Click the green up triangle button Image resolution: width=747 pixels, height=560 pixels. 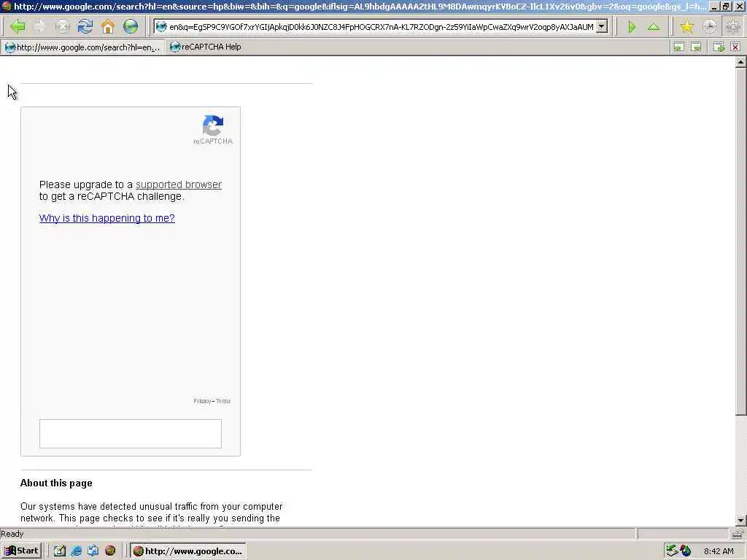(x=654, y=27)
